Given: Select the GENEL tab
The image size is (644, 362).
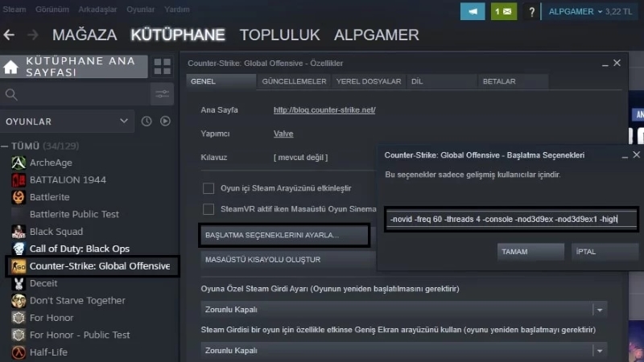Looking at the screenshot, I should pyautogui.click(x=221, y=81).
